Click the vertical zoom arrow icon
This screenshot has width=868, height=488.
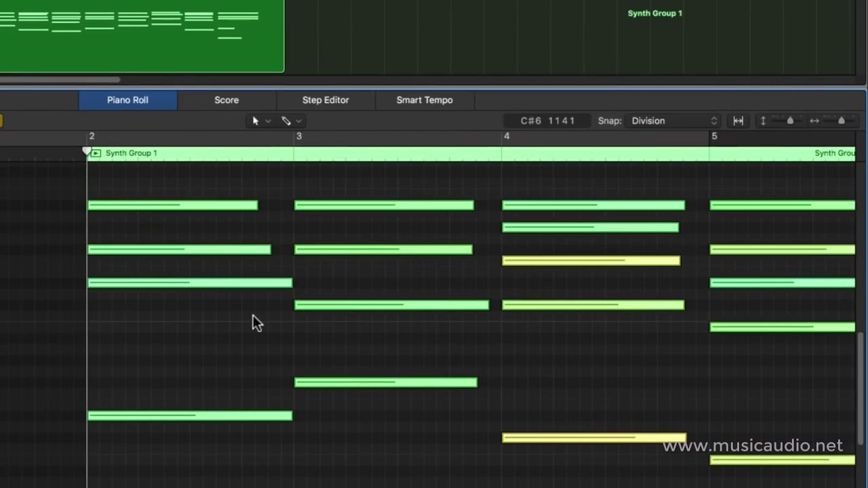[x=763, y=121]
